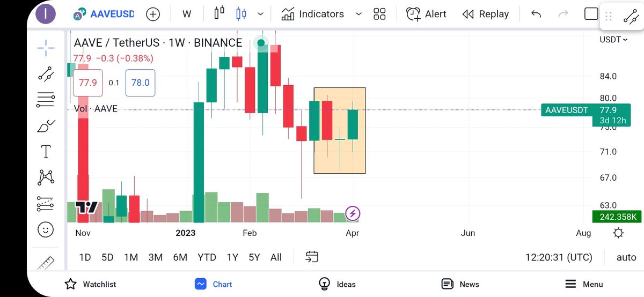This screenshot has width=644, height=297.
Task: Open the USDT currency dropdown
Action: tap(613, 40)
